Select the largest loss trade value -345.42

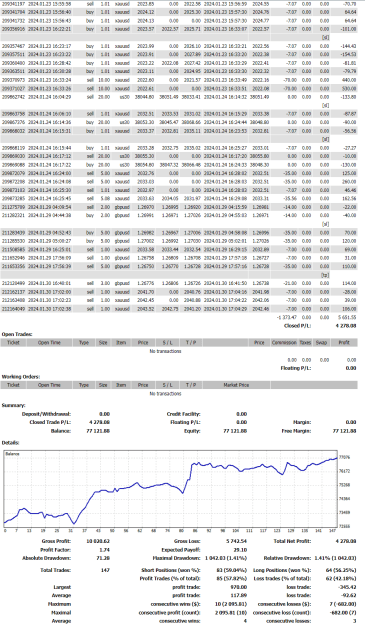point(346,587)
